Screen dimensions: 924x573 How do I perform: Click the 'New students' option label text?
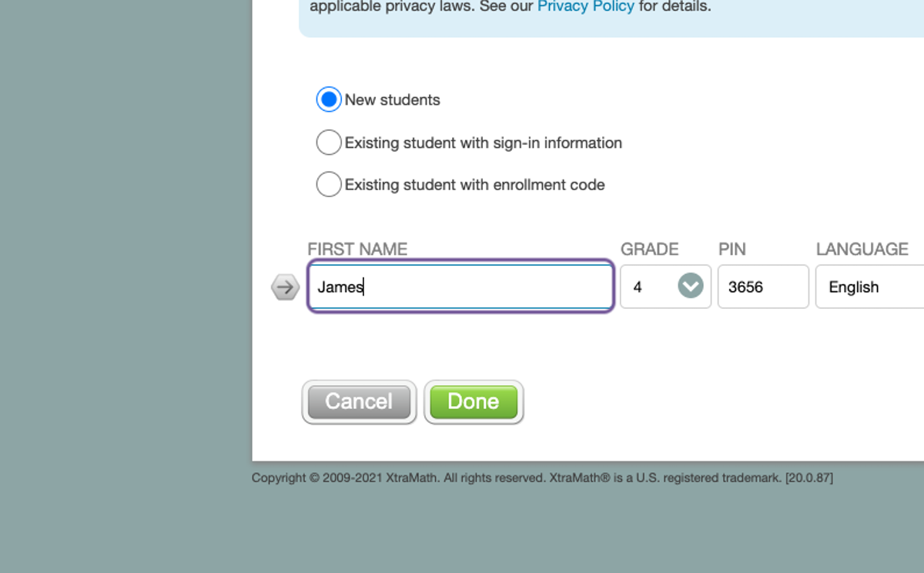[x=393, y=99]
